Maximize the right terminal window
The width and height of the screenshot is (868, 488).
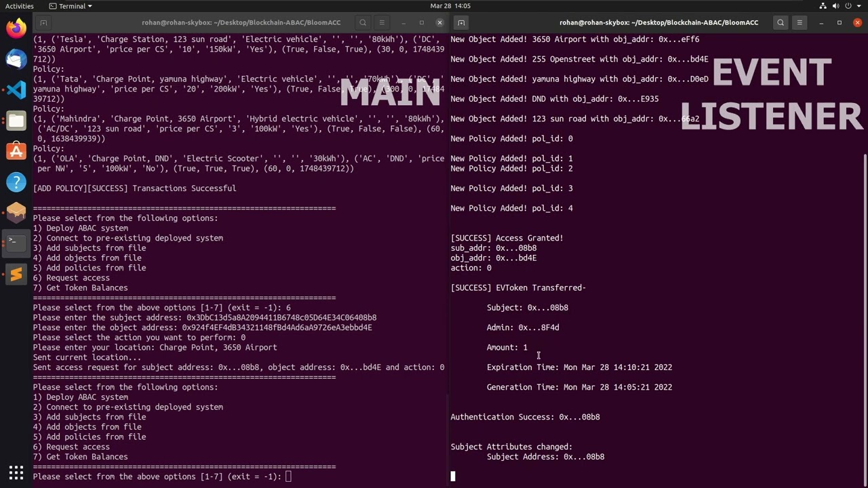[839, 22]
